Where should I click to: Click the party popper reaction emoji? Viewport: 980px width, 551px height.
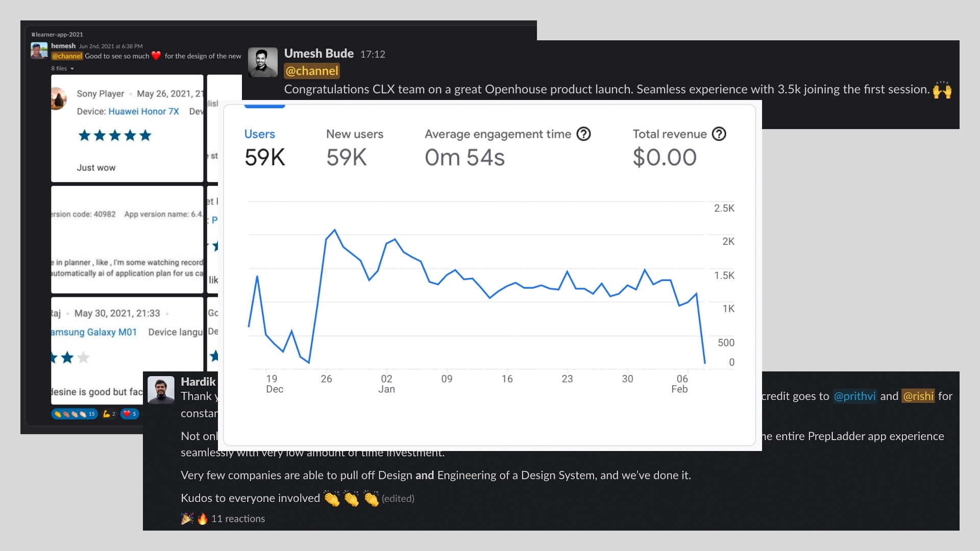click(x=187, y=519)
